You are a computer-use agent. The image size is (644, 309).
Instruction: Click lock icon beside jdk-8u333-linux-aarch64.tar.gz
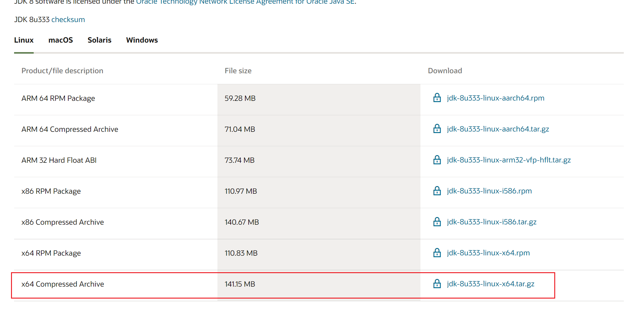[x=437, y=129]
